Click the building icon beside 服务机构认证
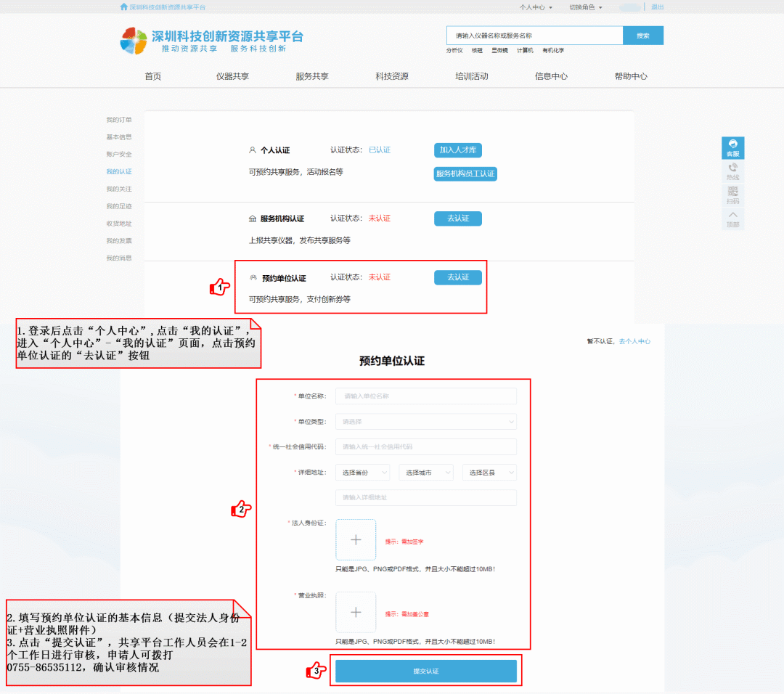The image size is (784, 694). click(x=253, y=217)
